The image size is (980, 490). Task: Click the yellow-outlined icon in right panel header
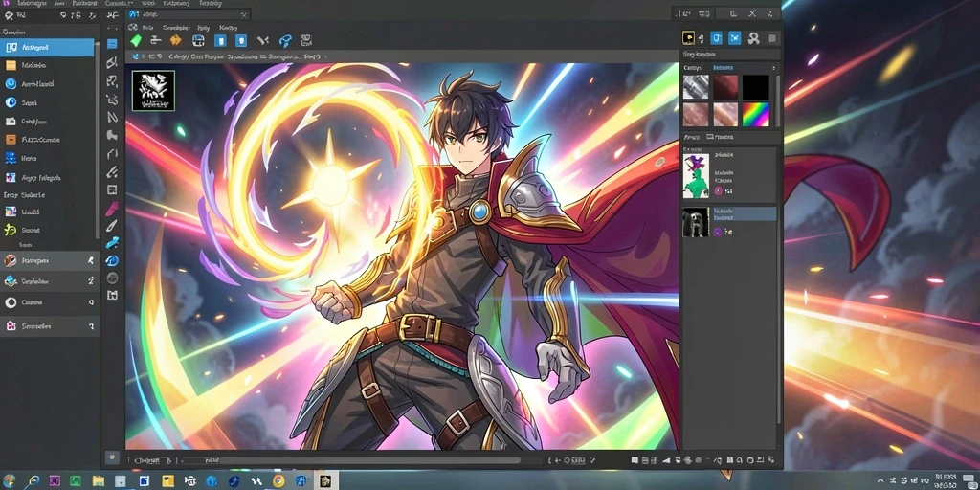click(x=688, y=38)
